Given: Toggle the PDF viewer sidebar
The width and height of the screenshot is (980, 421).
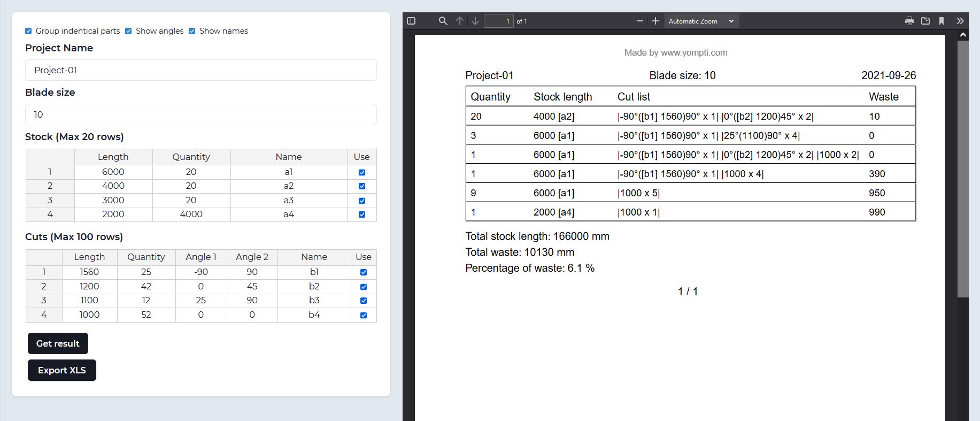Looking at the screenshot, I should (x=411, y=21).
